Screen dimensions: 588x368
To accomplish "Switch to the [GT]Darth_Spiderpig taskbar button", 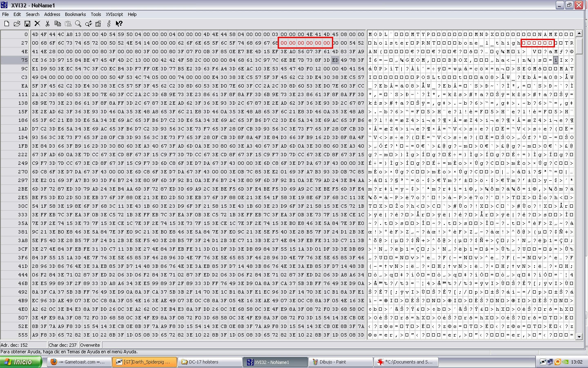I will click(x=145, y=362).
